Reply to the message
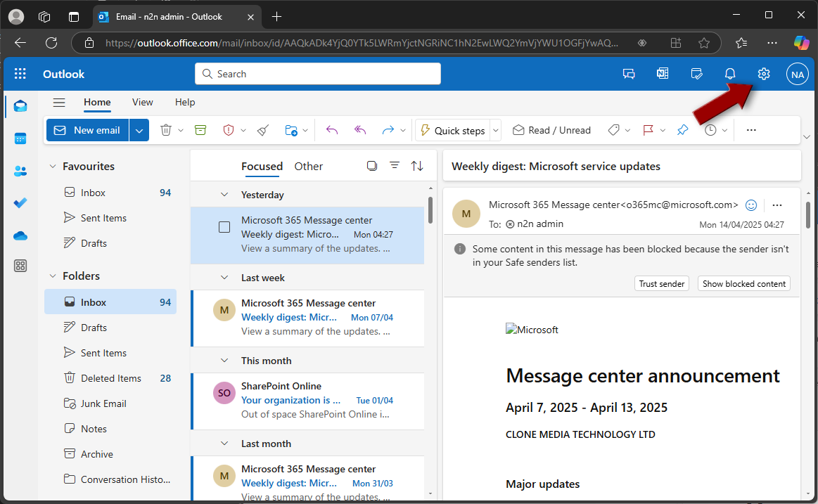 (x=332, y=130)
